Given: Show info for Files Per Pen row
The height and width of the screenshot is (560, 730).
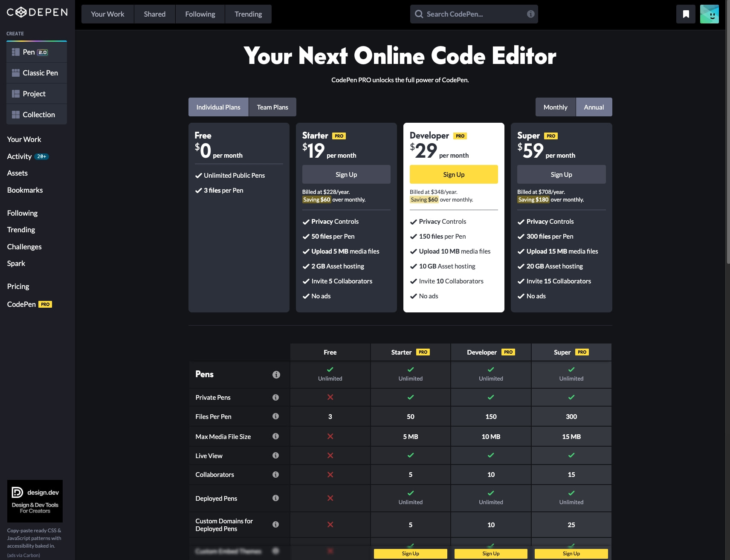Looking at the screenshot, I should tap(275, 416).
